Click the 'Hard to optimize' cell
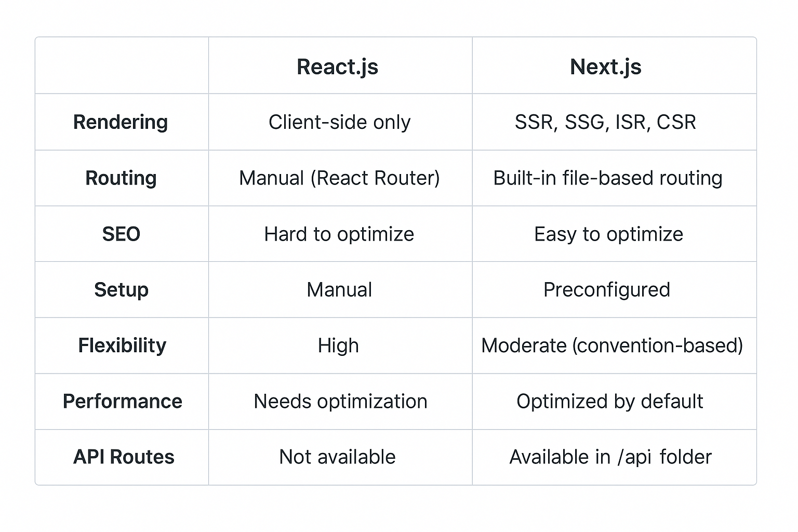Screen dimensions: 798x532 [339, 234]
